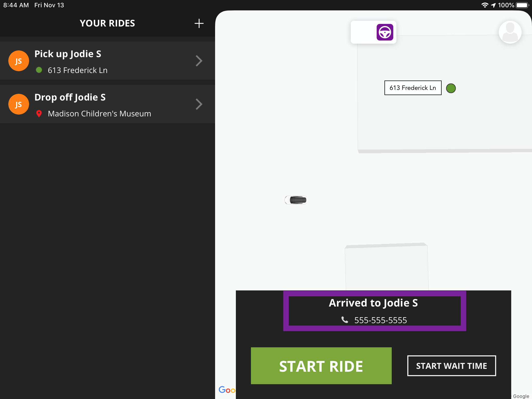The height and width of the screenshot is (399, 532).
Task: Open the user profile avatar
Action: coord(510,32)
